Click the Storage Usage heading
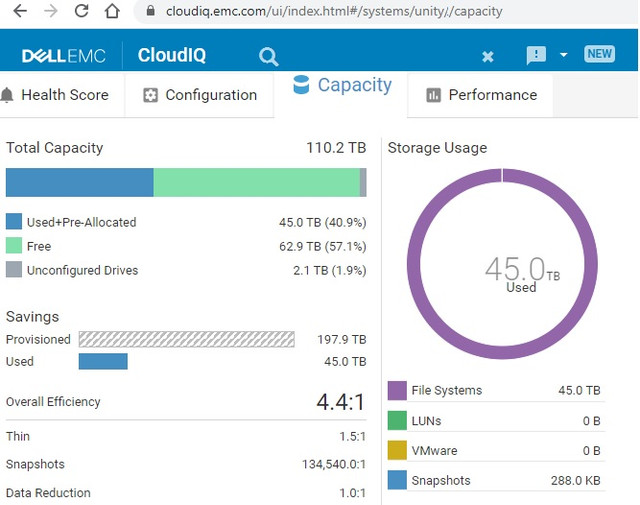The height and width of the screenshot is (505, 640). pos(437,148)
